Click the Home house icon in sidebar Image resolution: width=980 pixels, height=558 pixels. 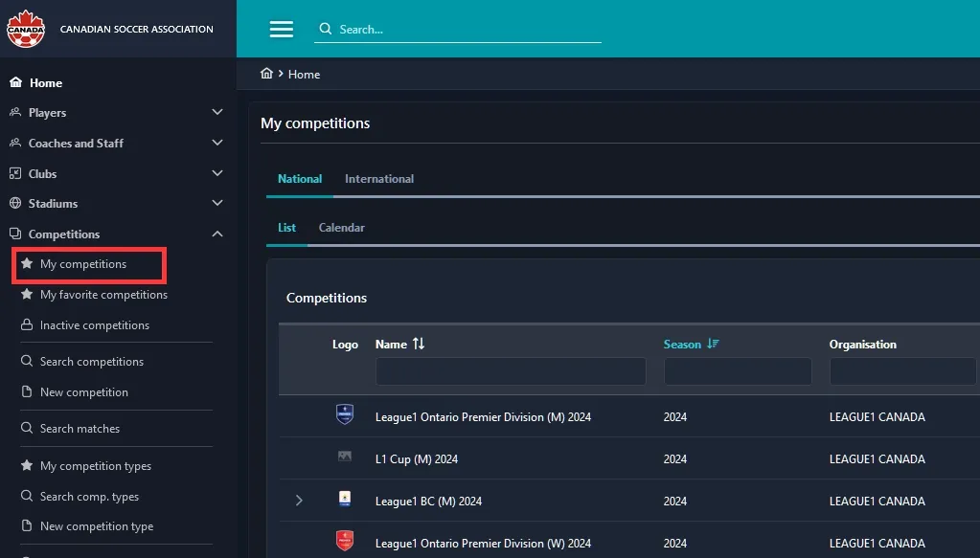pyautogui.click(x=15, y=82)
